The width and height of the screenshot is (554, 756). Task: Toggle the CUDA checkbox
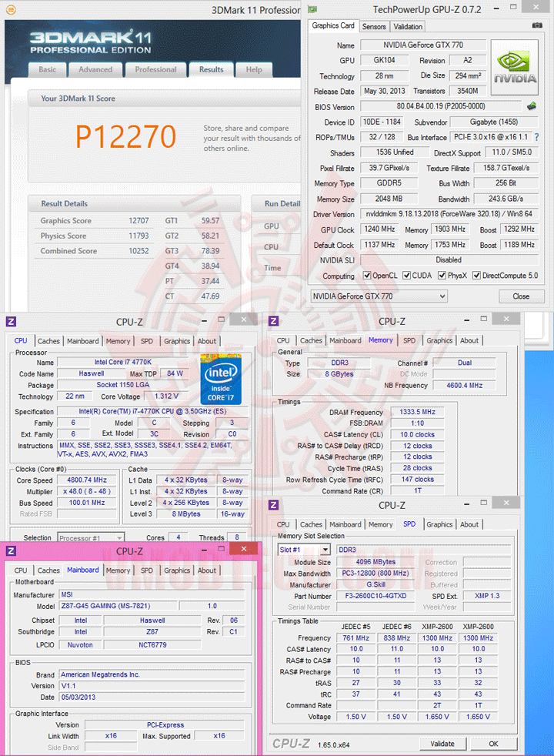pos(406,276)
